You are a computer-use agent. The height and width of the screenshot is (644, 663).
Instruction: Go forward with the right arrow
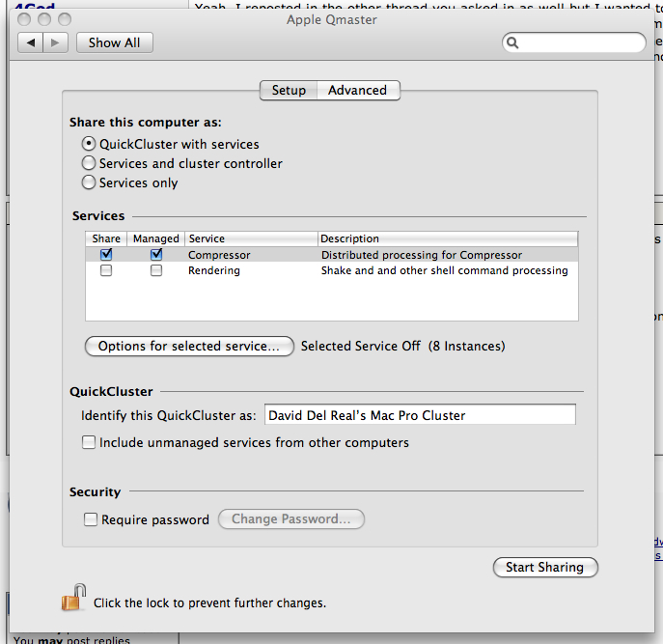[x=55, y=42]
